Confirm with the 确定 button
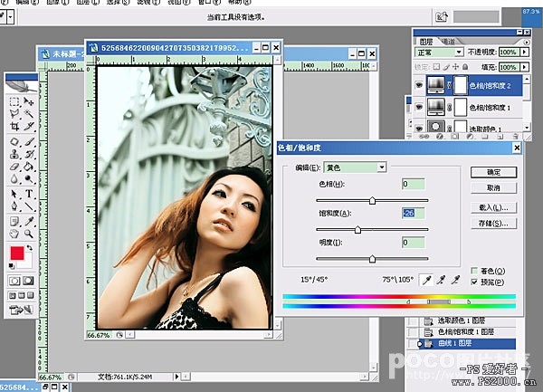The image size is (543, 392). 493,172
